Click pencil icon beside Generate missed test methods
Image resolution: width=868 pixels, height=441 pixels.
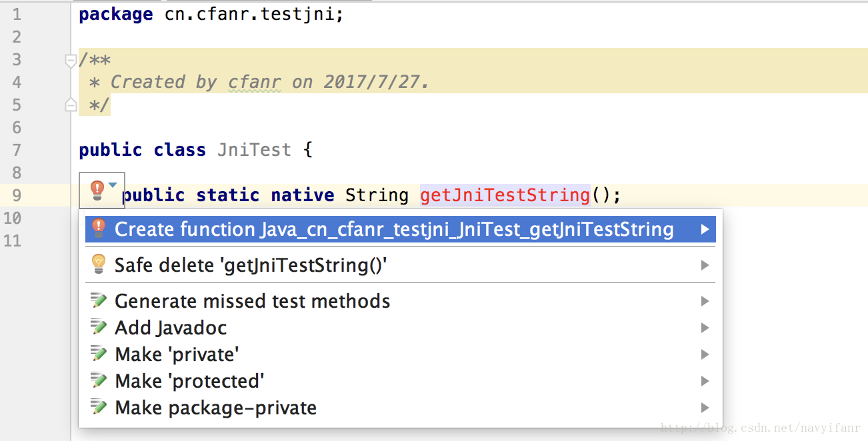point(99,301)
